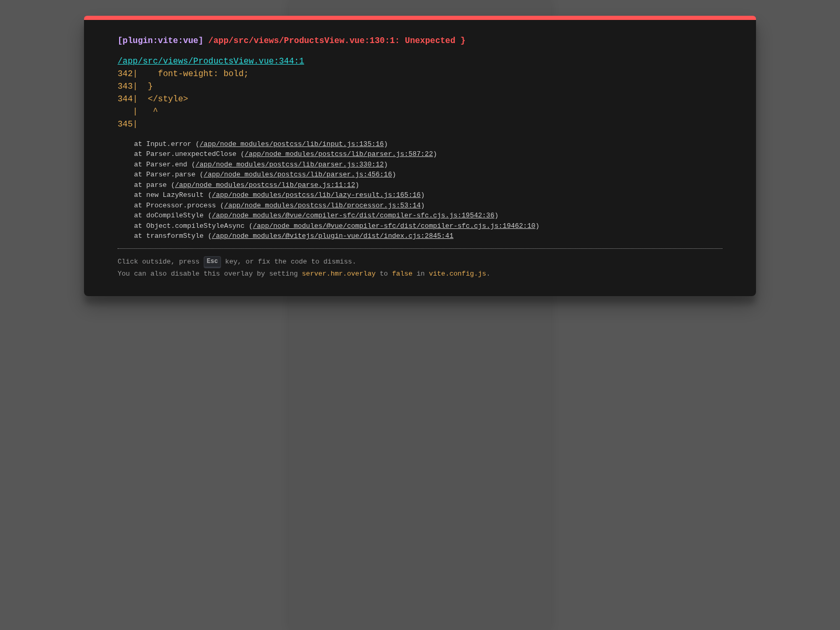Click code line 342 'font-weight: bold;'
Viewport: 840px width, 630px height.
(203, 74)
